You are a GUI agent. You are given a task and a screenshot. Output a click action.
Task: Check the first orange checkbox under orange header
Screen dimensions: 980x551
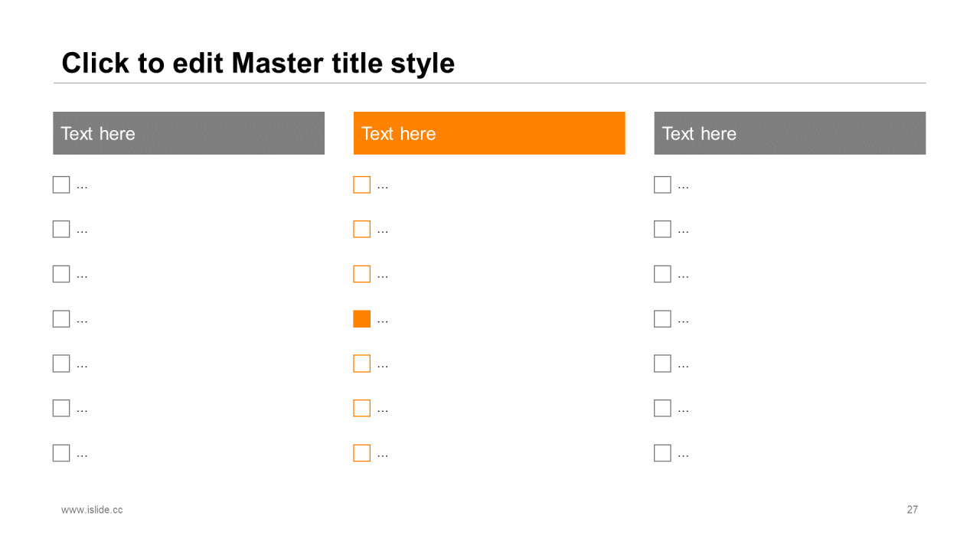(x=362, y=184)
